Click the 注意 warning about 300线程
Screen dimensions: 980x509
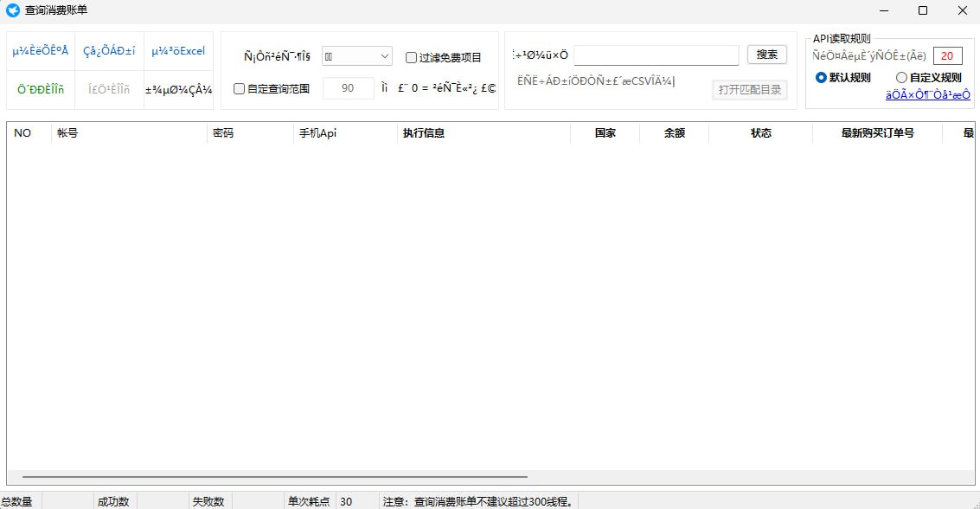479,501
